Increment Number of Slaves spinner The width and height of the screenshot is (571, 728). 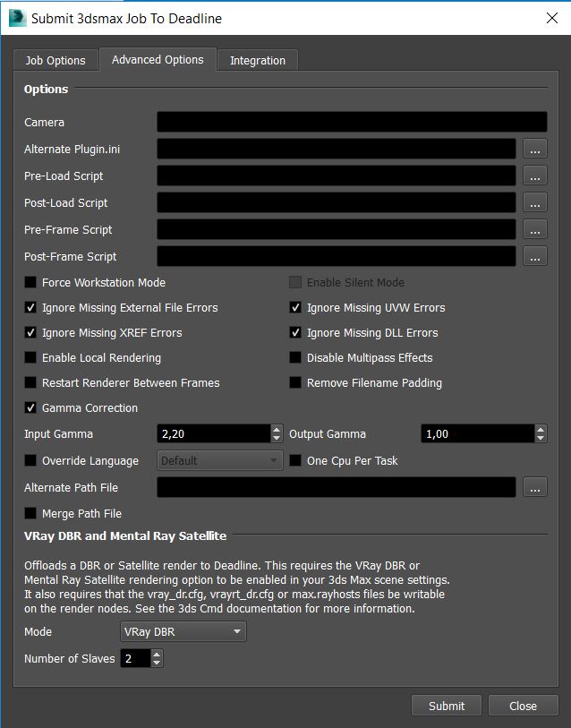coord(158,655)
